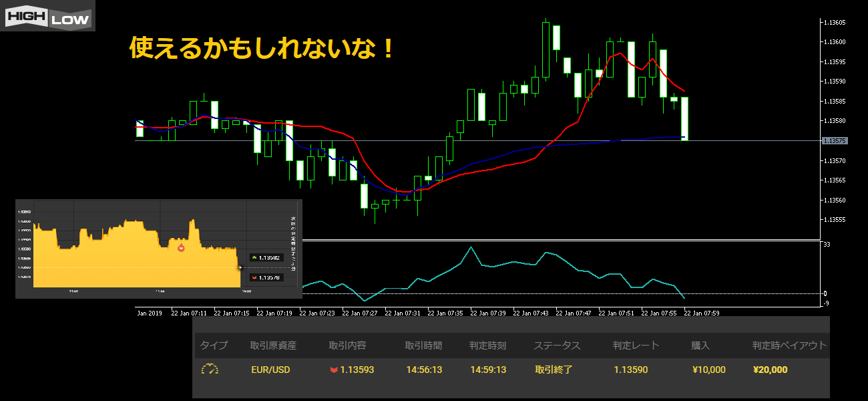Click the ¥20,000 payout value
868x401 pixels.
770,370
